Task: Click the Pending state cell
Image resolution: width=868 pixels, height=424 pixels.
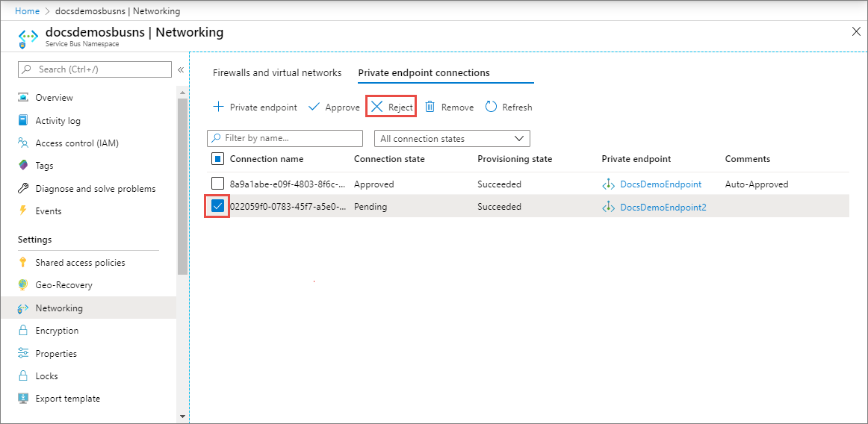Action: pyautogui.click(x=371, y=207)
